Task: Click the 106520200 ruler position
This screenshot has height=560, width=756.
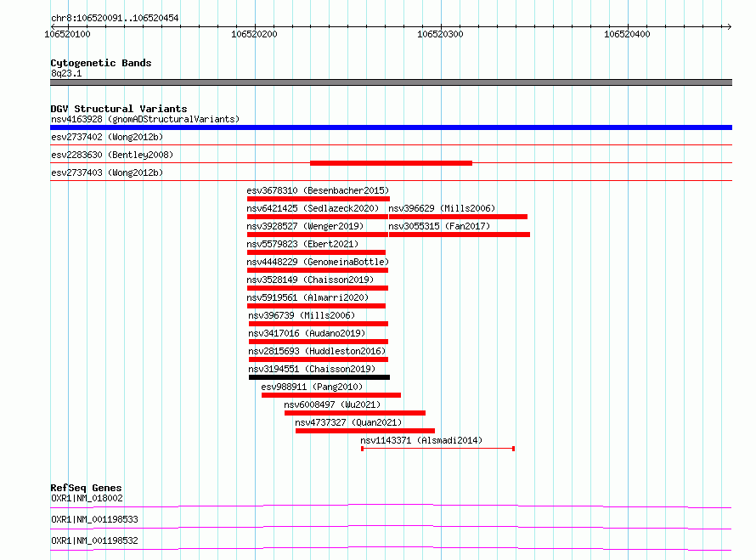Action: [254, 34]
